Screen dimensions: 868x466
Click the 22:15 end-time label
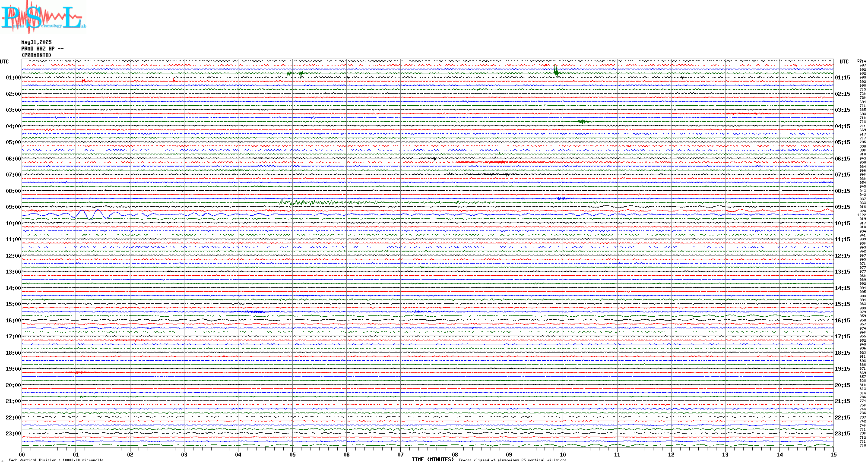coord(843,418)
